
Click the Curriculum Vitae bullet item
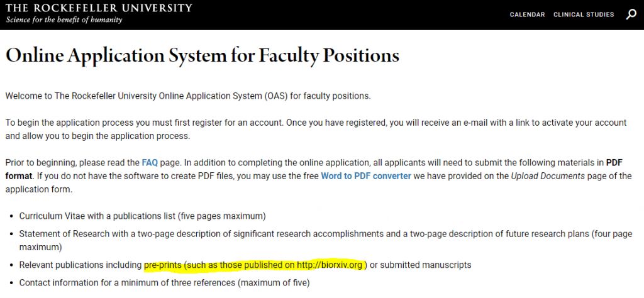[x=142, y=216]
